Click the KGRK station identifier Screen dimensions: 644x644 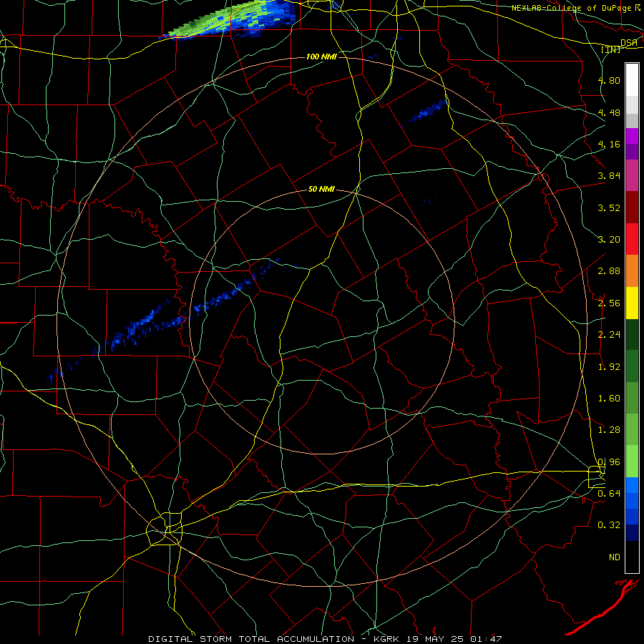click(x=388, y=639)
